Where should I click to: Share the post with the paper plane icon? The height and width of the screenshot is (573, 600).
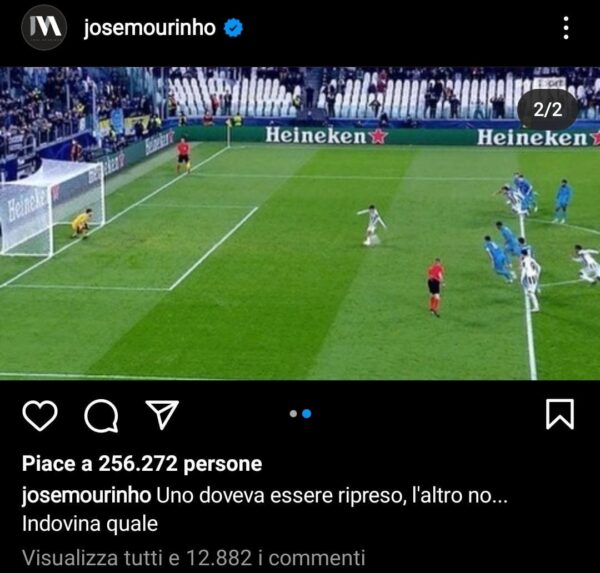[162, 414]
